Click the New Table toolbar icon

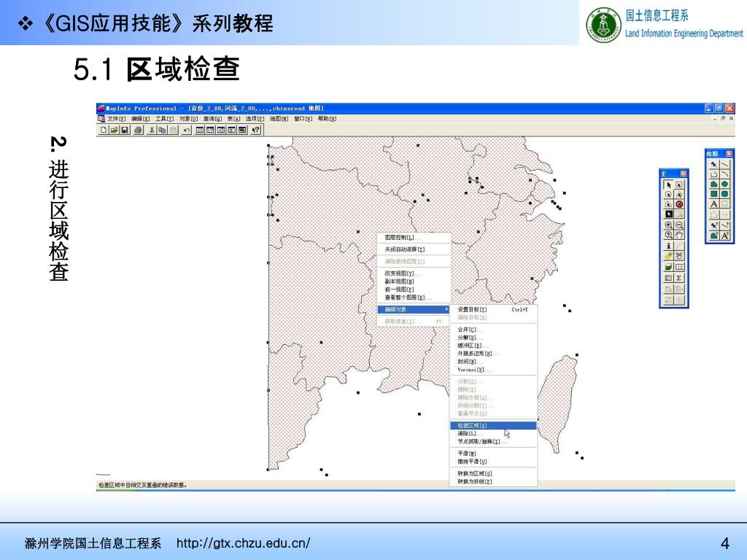point(104,130)
